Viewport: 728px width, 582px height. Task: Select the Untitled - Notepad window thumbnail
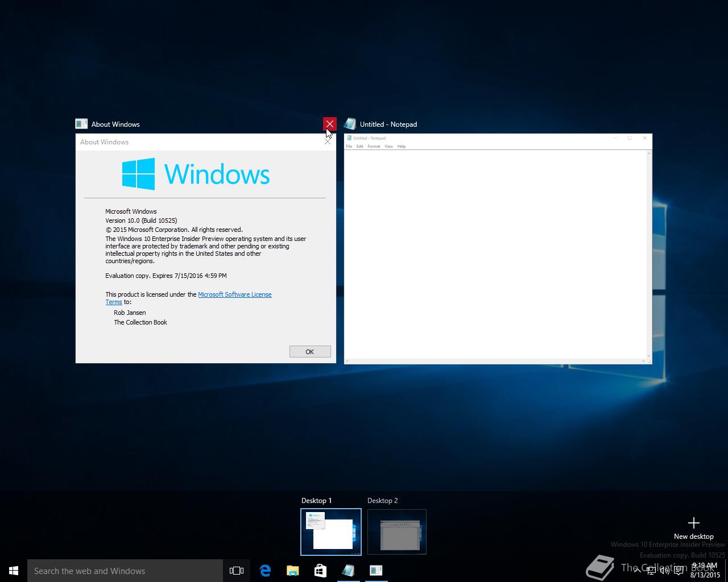pos(498,248)
